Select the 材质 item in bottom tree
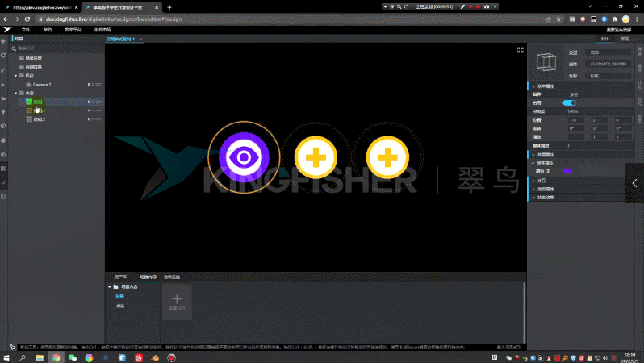644x363 pixels. tap(120, 296)
